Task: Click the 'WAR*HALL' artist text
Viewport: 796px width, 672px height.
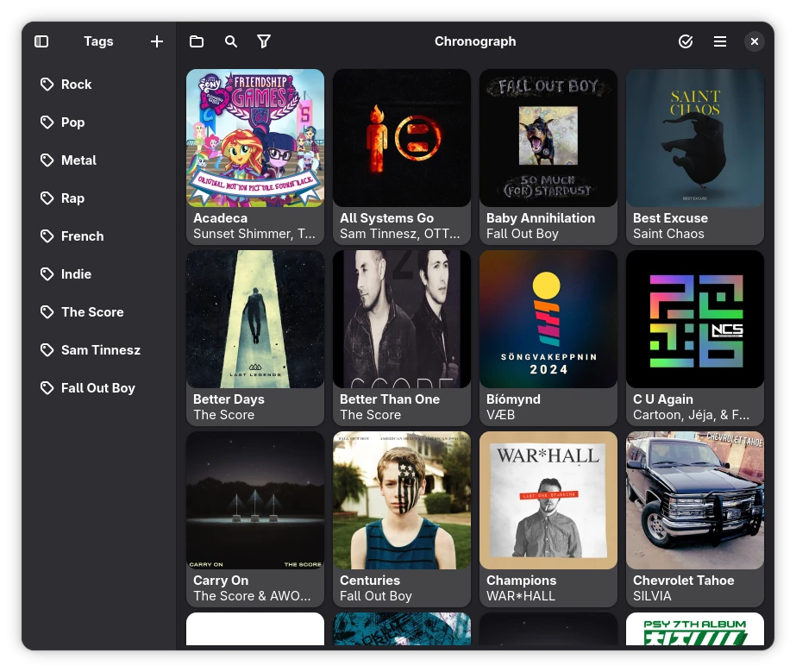Action: [x=521, y=596]
